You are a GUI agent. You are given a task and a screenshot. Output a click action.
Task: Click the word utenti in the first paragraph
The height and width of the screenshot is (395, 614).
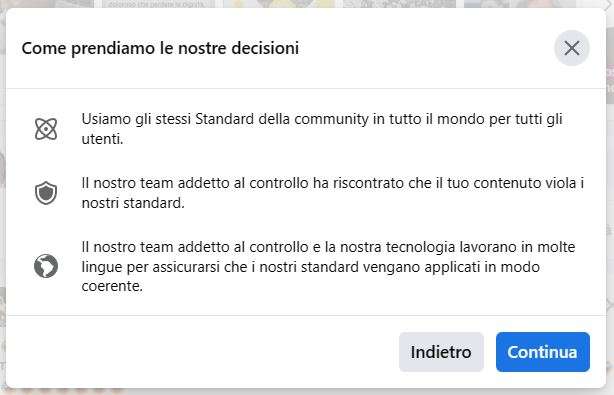click(x=102, y=139)
